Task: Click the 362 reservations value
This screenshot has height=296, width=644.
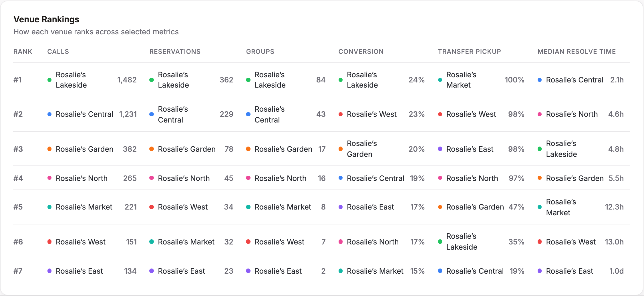Action: point(226,80)
